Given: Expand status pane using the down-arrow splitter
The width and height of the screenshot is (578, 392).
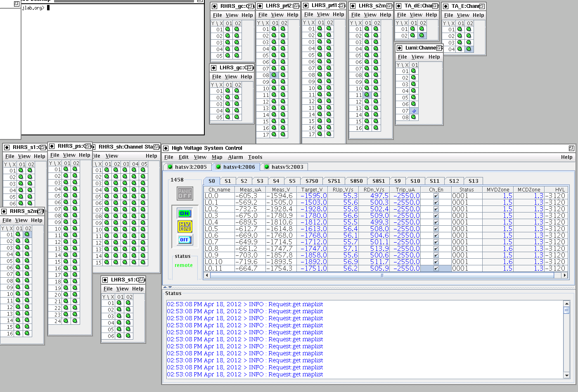Looking at the screenshot, I should click(170, 287).
